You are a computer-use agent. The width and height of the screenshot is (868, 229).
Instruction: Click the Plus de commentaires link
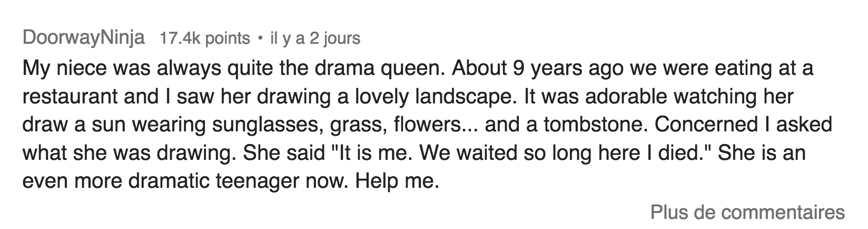(747, 212)
